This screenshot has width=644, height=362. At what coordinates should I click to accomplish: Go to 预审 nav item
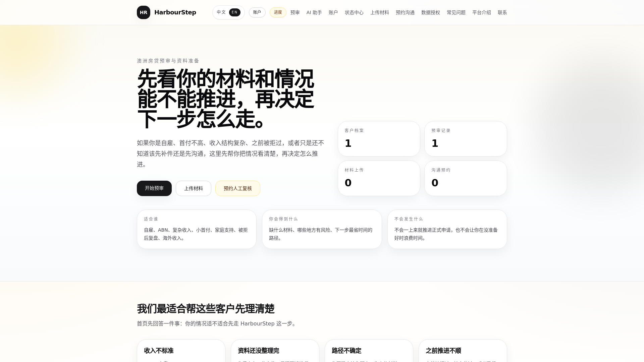click(x=295, y=12)
